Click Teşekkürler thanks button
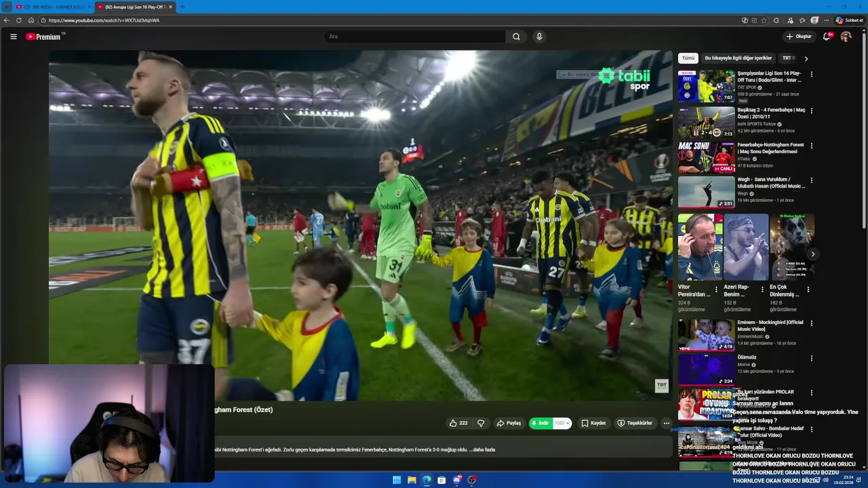The height and width of the screenshot is (488, 868). click(x=635, y=423)
